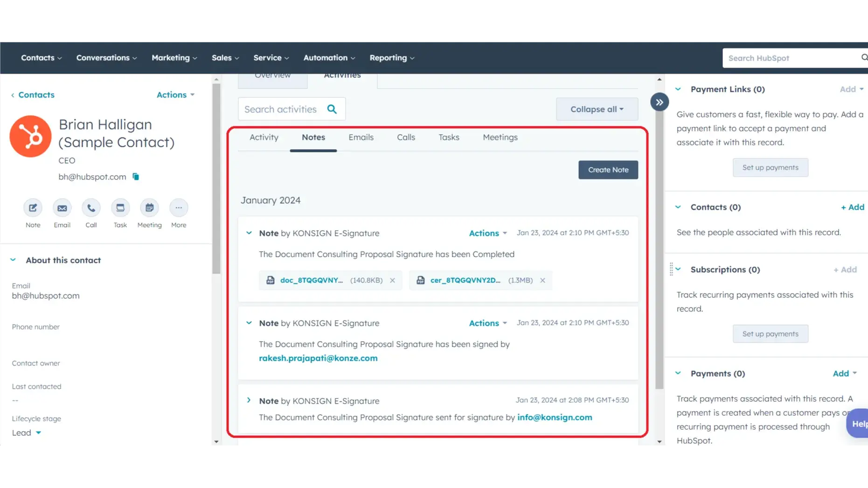
Task: Go back to Contacts list link
Action: pyautogui.click(x=36, y=95)
